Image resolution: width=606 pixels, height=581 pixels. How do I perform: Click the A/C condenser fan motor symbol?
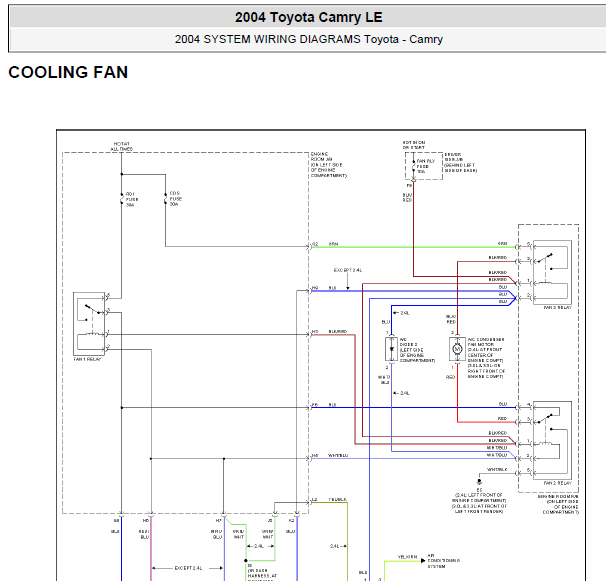tap(457, 349)
